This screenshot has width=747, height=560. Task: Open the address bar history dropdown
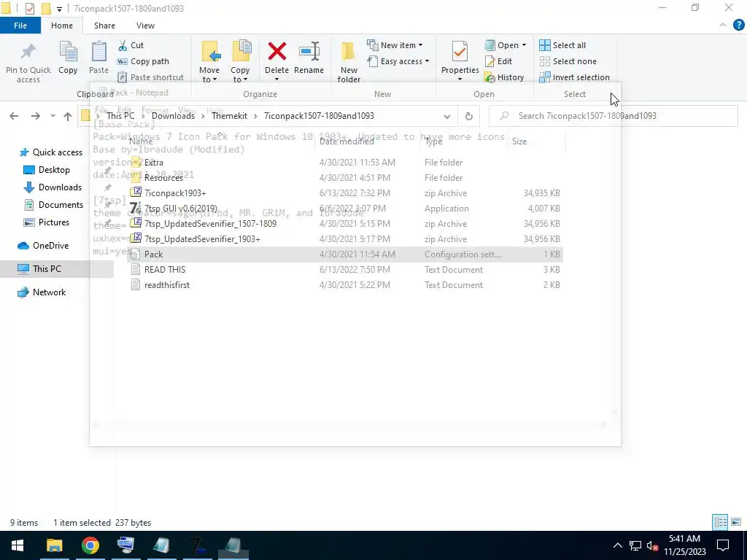pos(447,116)
